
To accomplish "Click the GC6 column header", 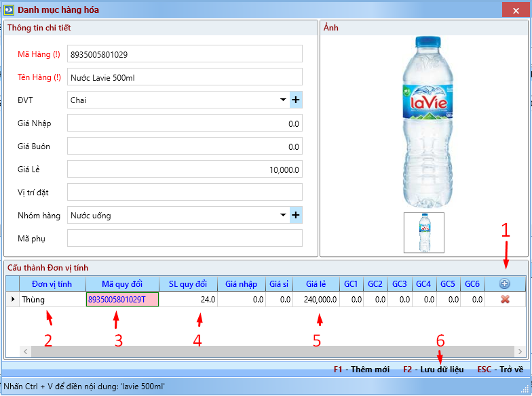I will (472, 283).
